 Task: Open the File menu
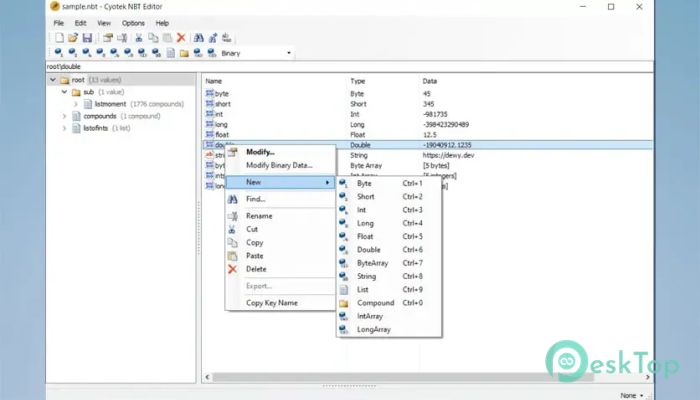coord(58,23)
